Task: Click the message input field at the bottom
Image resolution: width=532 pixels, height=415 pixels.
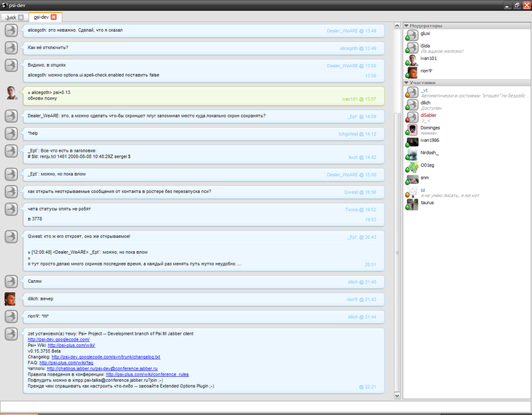Action: 266,406
